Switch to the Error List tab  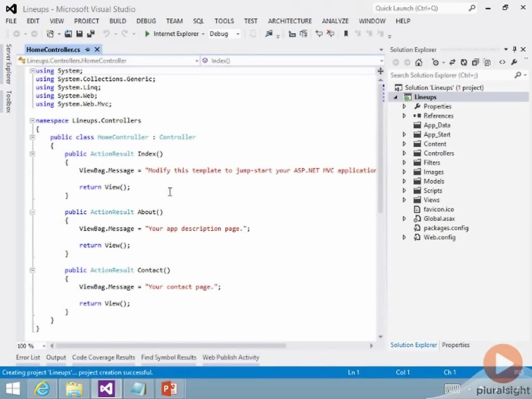tap(28, 357)
